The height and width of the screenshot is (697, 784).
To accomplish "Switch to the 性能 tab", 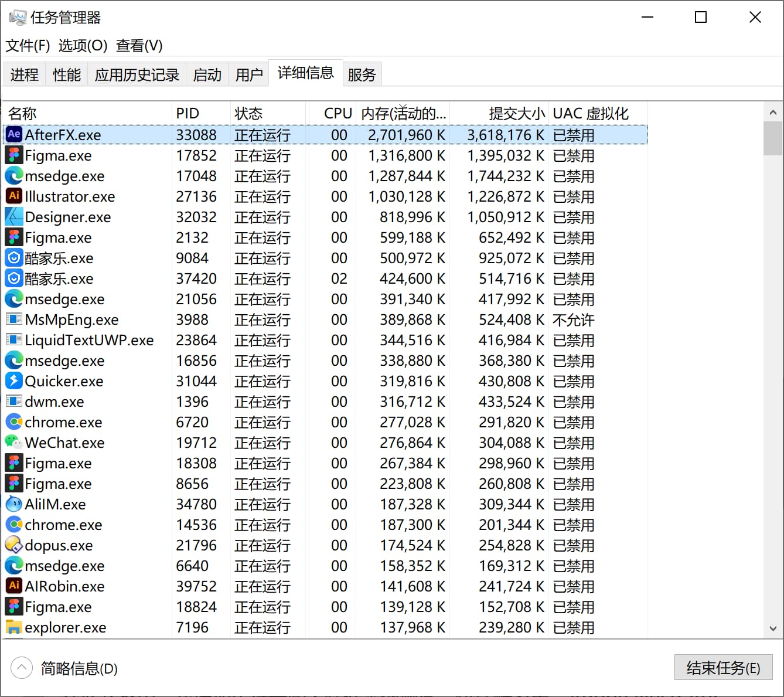I will coord(67,74).
